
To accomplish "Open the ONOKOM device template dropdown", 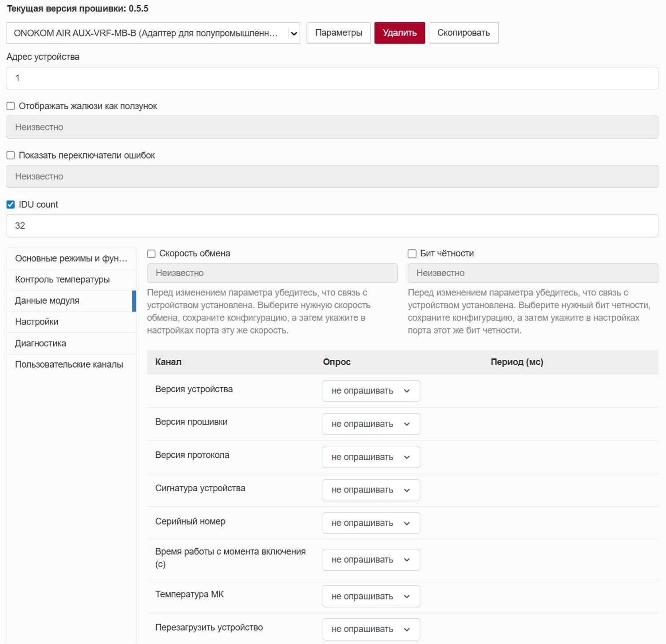I will (153, 33).
